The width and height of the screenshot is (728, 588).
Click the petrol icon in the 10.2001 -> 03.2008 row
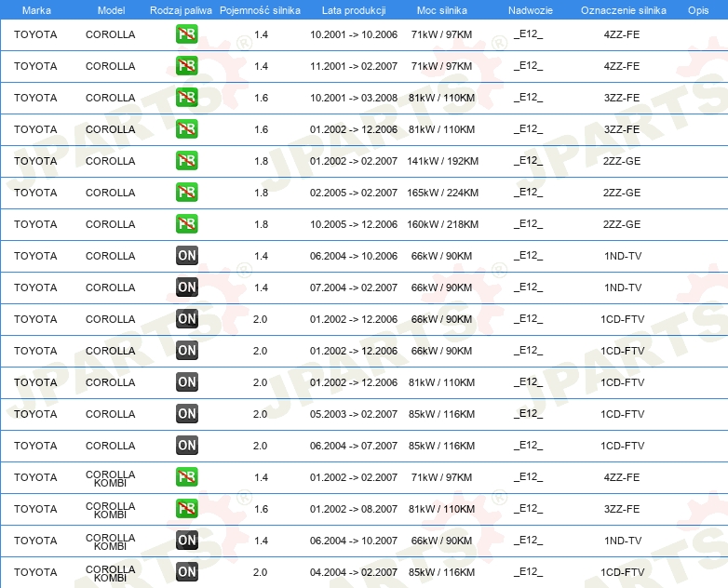[x=186, y=97]
